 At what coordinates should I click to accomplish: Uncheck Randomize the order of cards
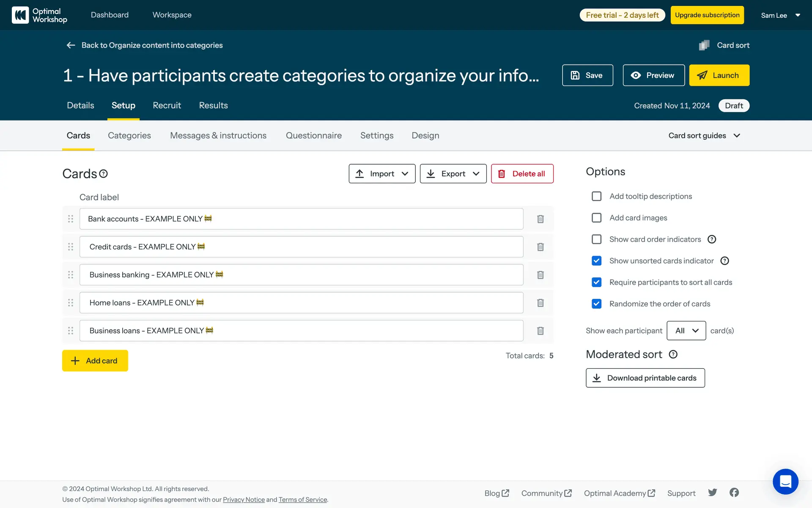(596, 304)
